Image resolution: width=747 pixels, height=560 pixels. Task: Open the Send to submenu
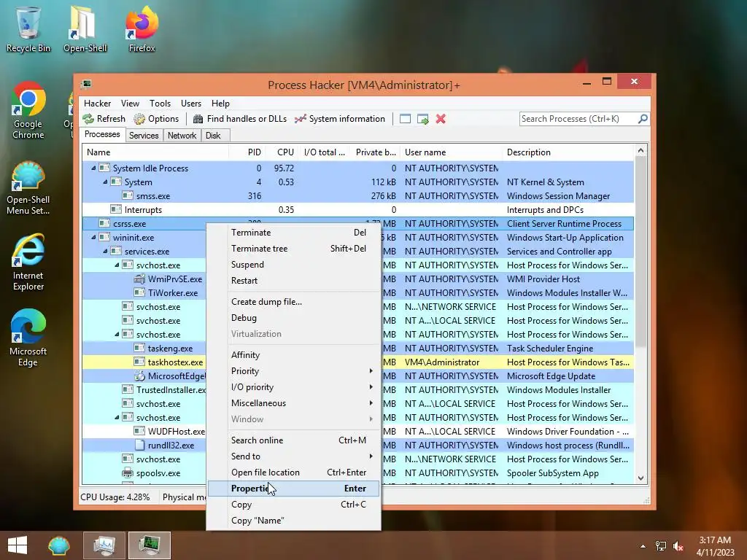pos(293,456)
